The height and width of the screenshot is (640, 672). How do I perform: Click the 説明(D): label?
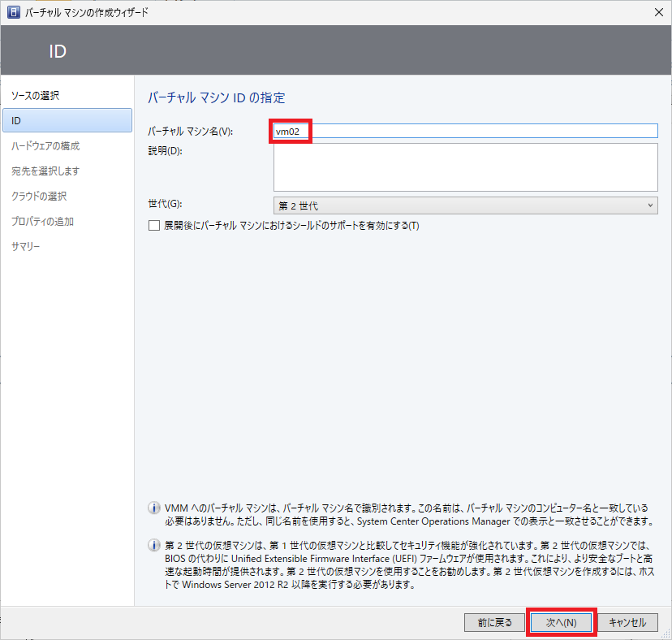[x=165, y=151]
